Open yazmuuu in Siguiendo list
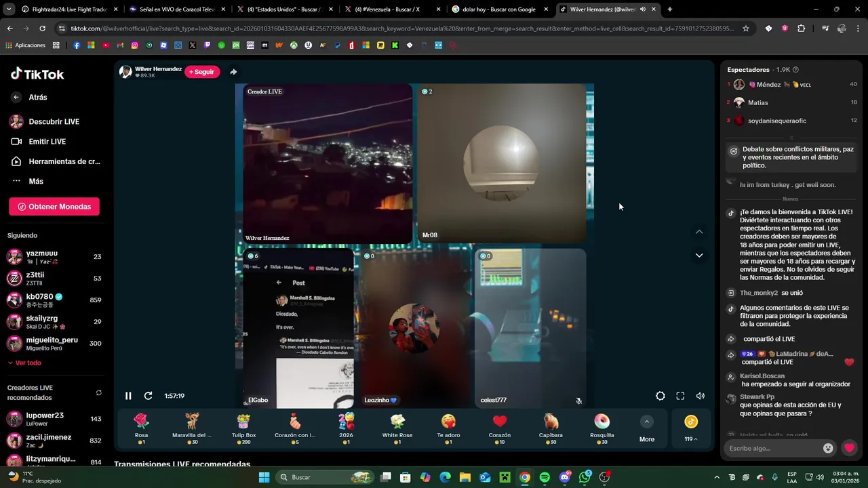 (x=54, y=257)
